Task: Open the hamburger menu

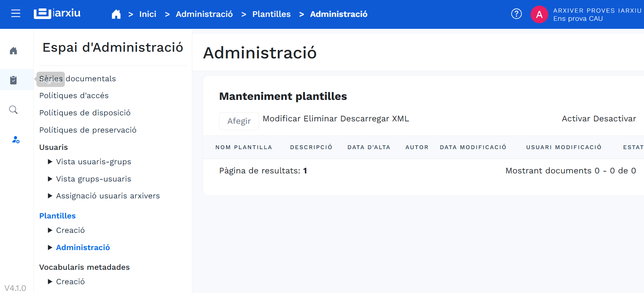Action: click(16, 14)
